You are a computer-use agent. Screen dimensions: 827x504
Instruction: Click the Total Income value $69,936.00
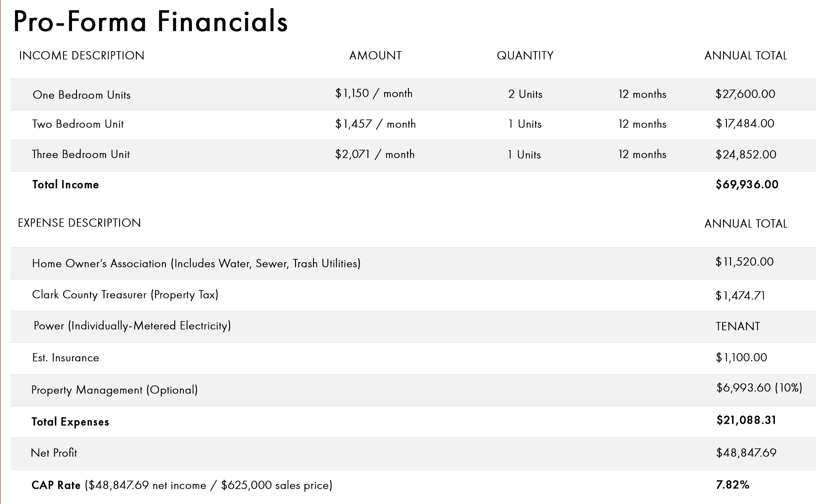[747, 184]
